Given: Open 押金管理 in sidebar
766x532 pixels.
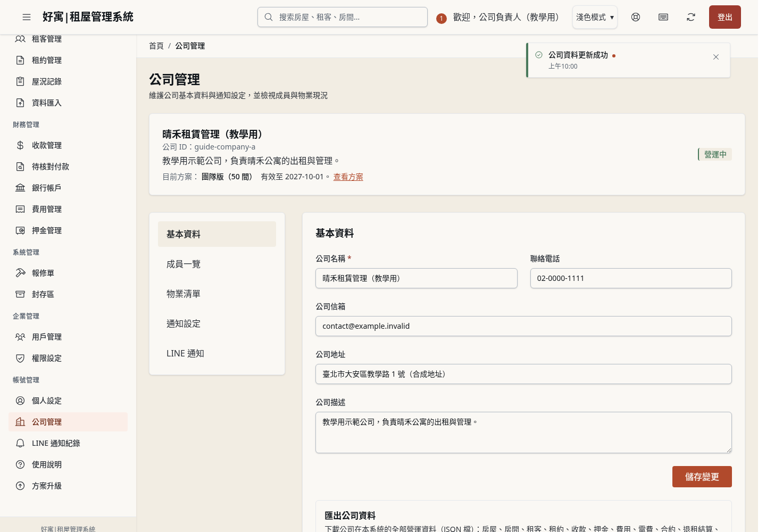Looking at the screenshot, I should click(68, 230).
